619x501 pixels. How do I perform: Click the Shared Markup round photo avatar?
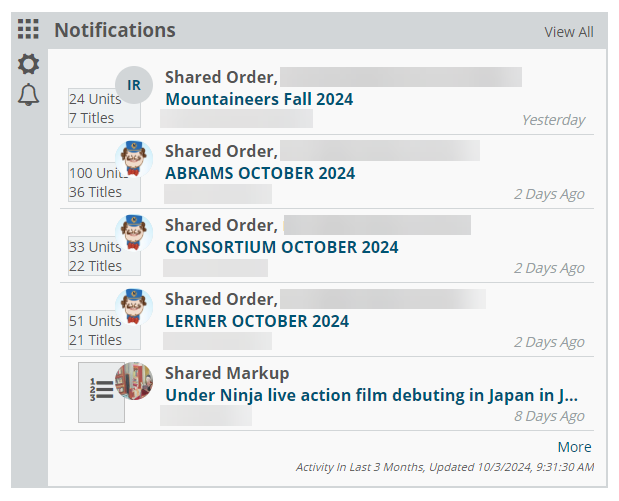pyautogui.click(x=134, y=381)
